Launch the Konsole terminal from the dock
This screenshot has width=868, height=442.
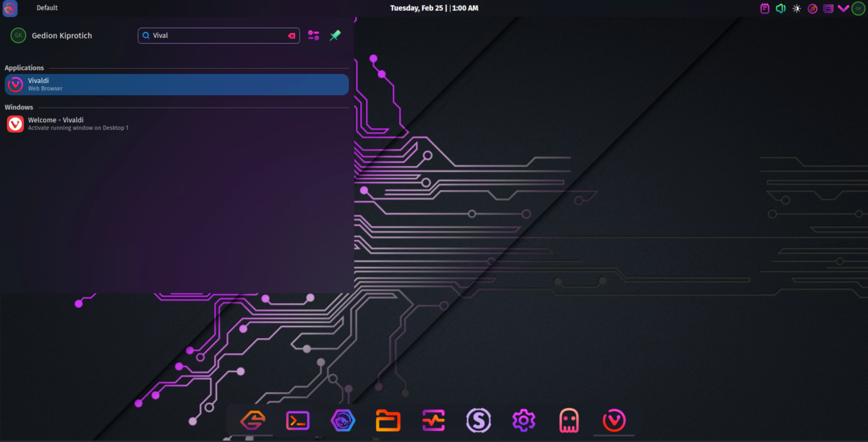pos(298,420)
